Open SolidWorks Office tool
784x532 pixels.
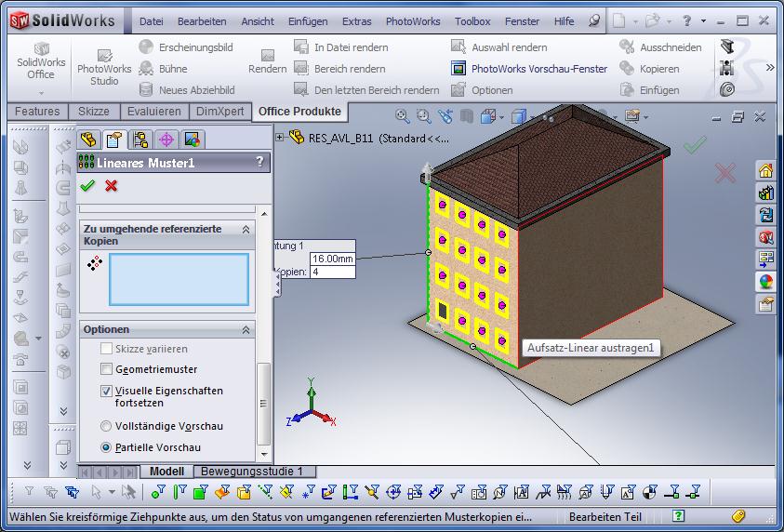[41, 61]
